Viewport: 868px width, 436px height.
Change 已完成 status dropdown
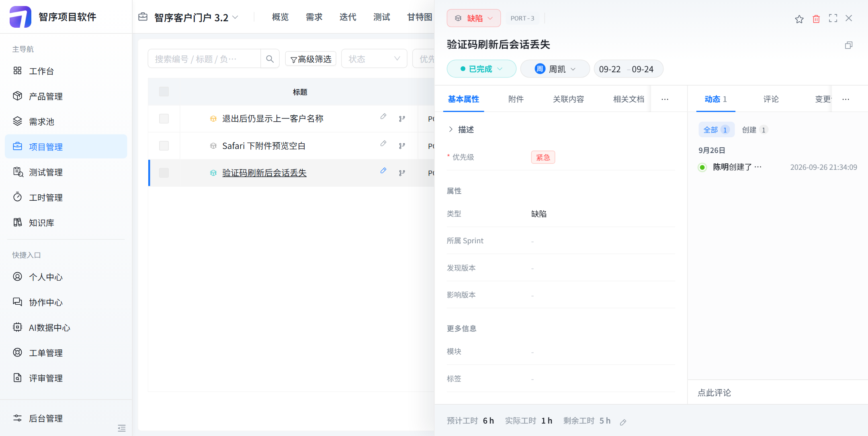[x=481, y=69]
